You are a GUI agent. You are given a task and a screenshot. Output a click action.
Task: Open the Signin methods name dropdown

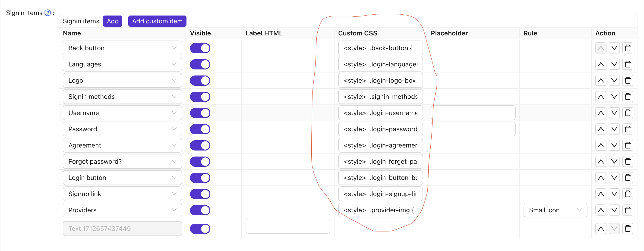click(x=122, y=97)
